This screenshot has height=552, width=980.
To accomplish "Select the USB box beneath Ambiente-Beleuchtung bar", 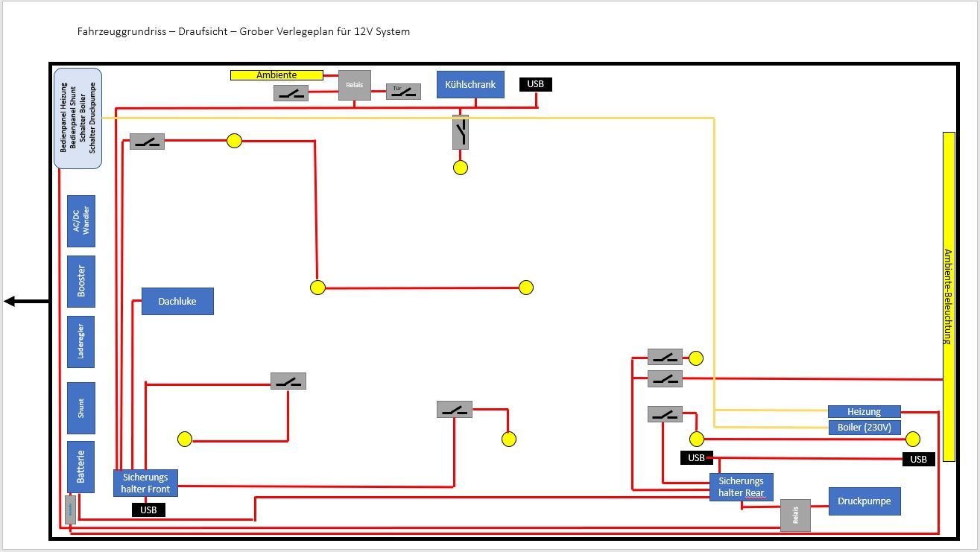I will coord(919,460).
